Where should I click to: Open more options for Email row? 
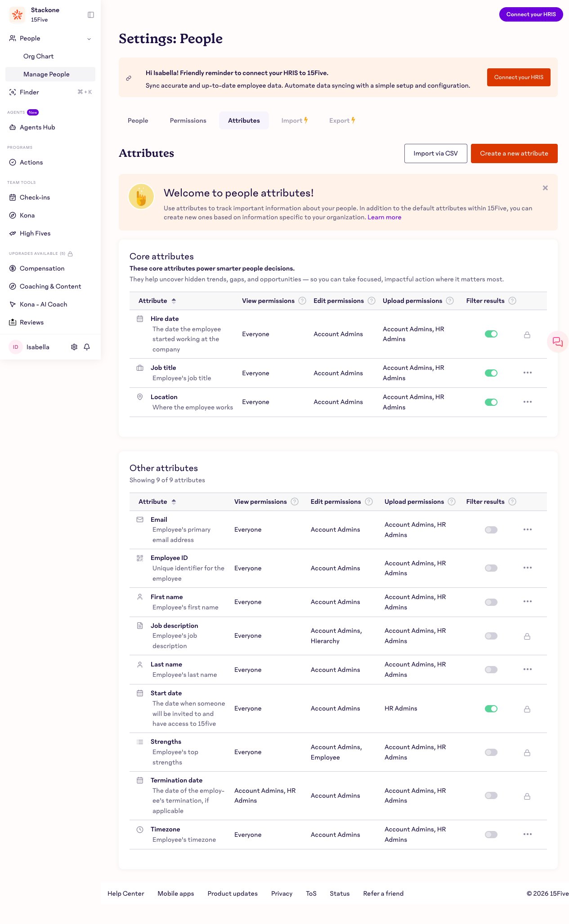coord(528,529)
